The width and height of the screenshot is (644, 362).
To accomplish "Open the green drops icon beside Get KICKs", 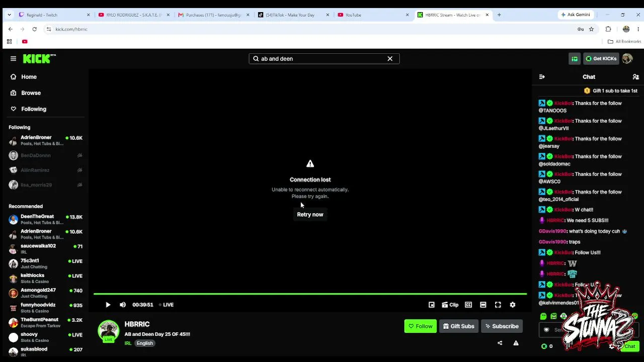I will click(x=575, y=59).
